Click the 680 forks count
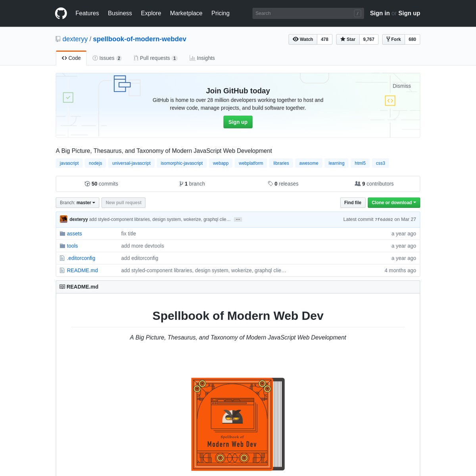476x476 pixels. tap(412, 39)
